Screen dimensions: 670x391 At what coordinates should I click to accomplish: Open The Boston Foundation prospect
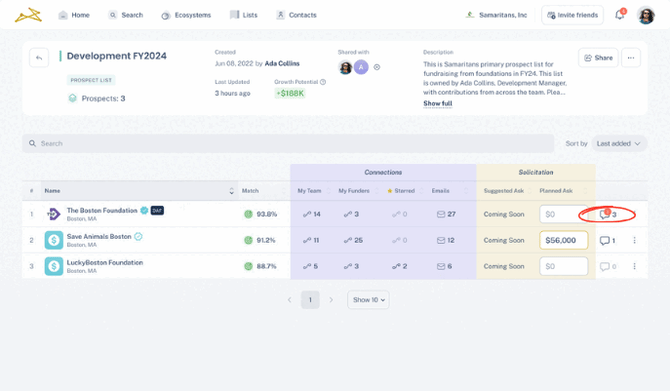[102, 210]
